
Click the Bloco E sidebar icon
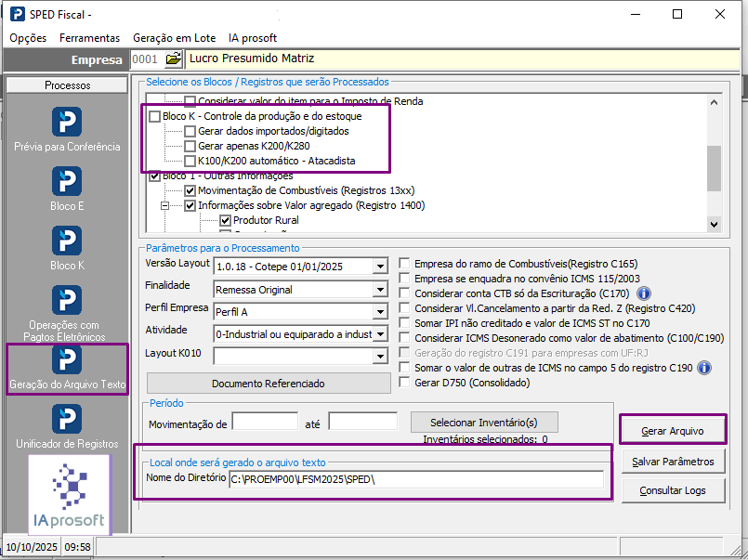pyautogui.click(x=67, y=183)
